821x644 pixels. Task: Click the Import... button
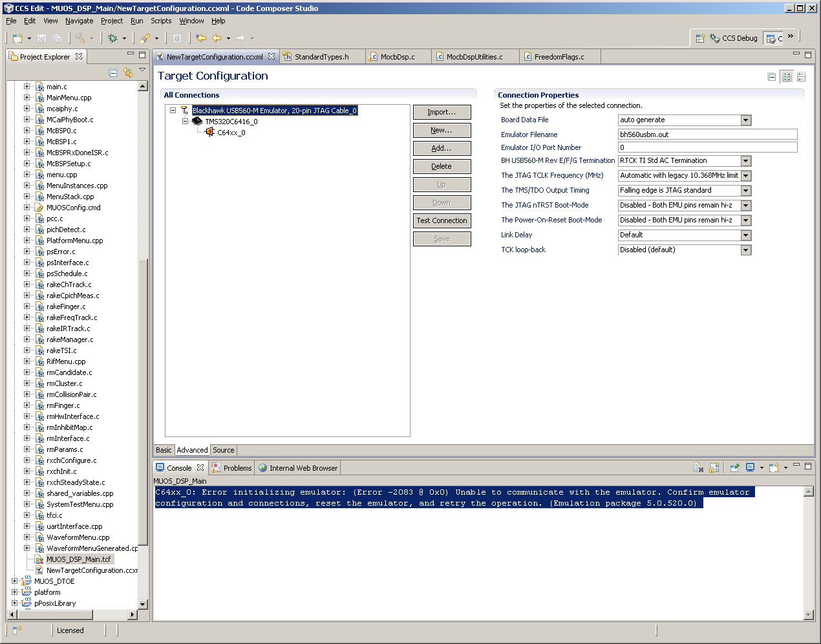coord(442,113)
